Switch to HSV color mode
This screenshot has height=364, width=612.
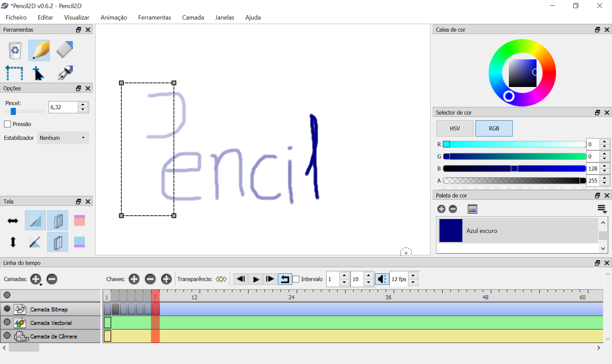tap(455, 128)
